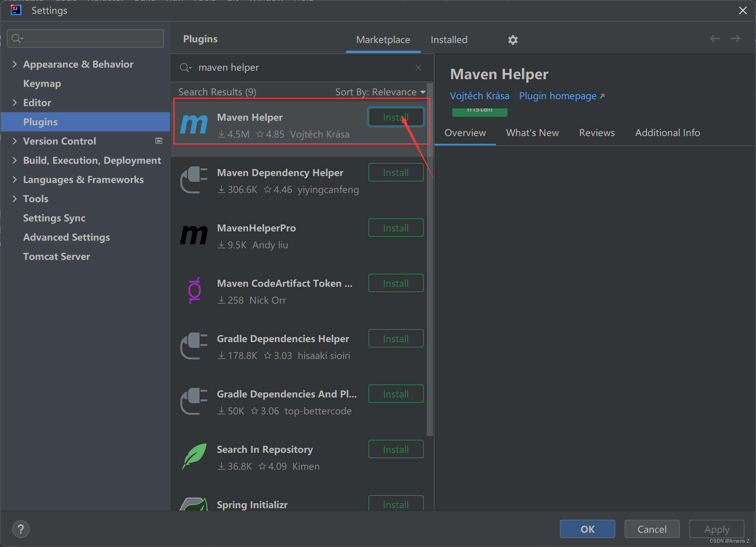Install the Maven Dependency Helper plugin
The image size is (756, 547).
(x=396, y=173)
